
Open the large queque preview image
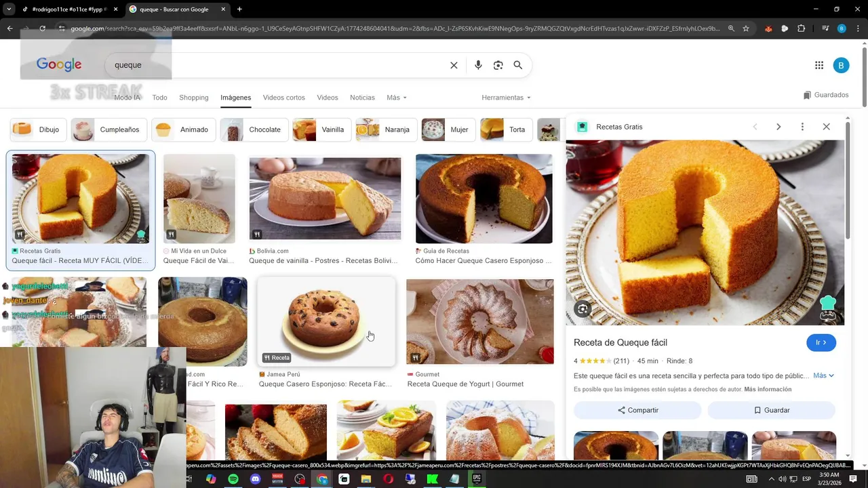(705, 232)
